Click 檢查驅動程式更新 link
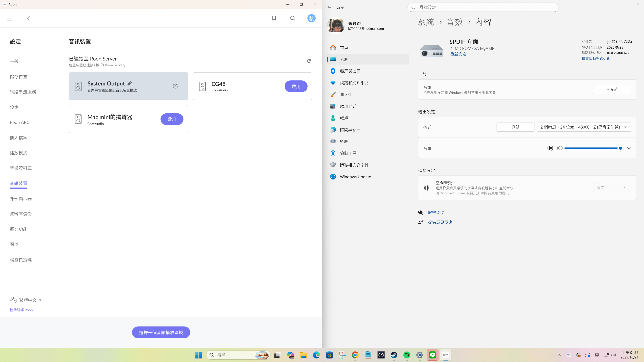 click(x=596, y=58)
